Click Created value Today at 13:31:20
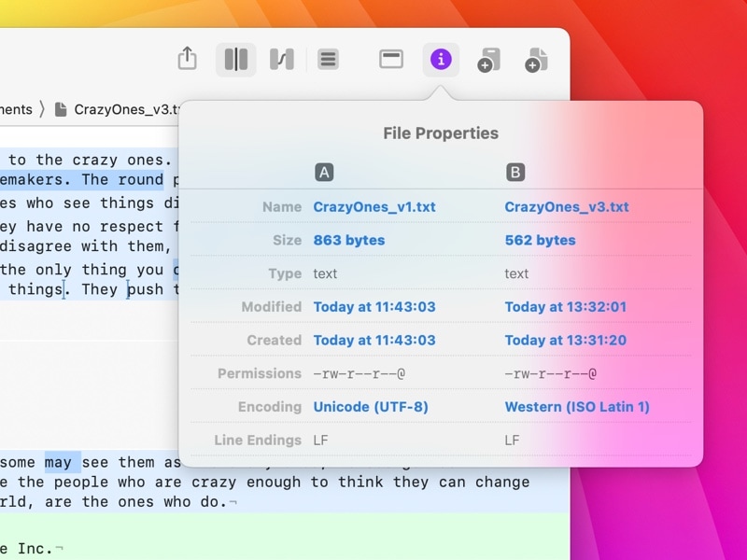This screenshot has width=747, height=560. [566, 340]
